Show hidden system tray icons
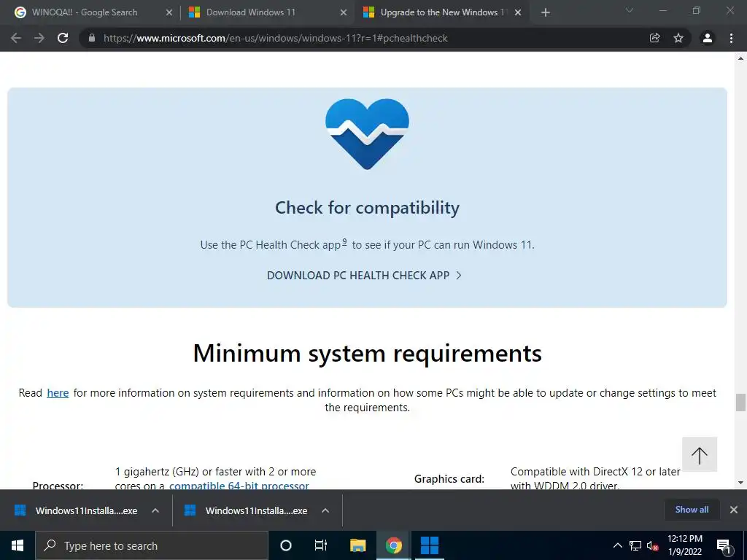Viewport: 747px width, 560px height. [617, 545]
